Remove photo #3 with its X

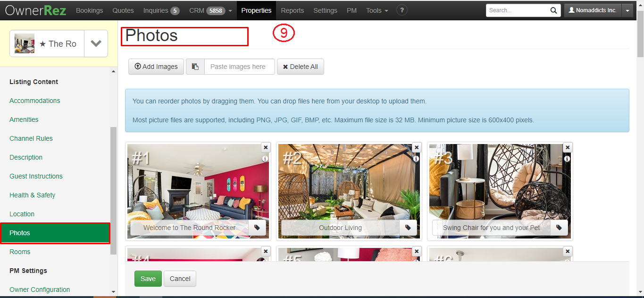point(568,147)
